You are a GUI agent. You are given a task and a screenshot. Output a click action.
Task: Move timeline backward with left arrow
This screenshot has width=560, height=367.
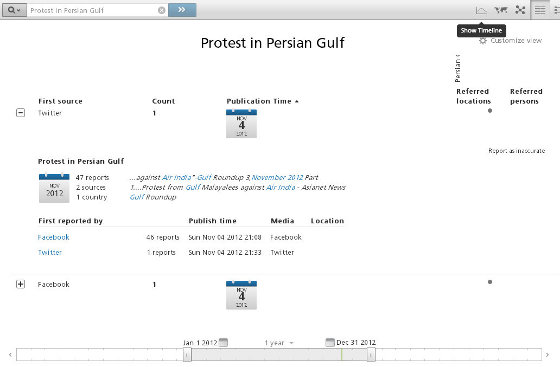tap(10, 355)
